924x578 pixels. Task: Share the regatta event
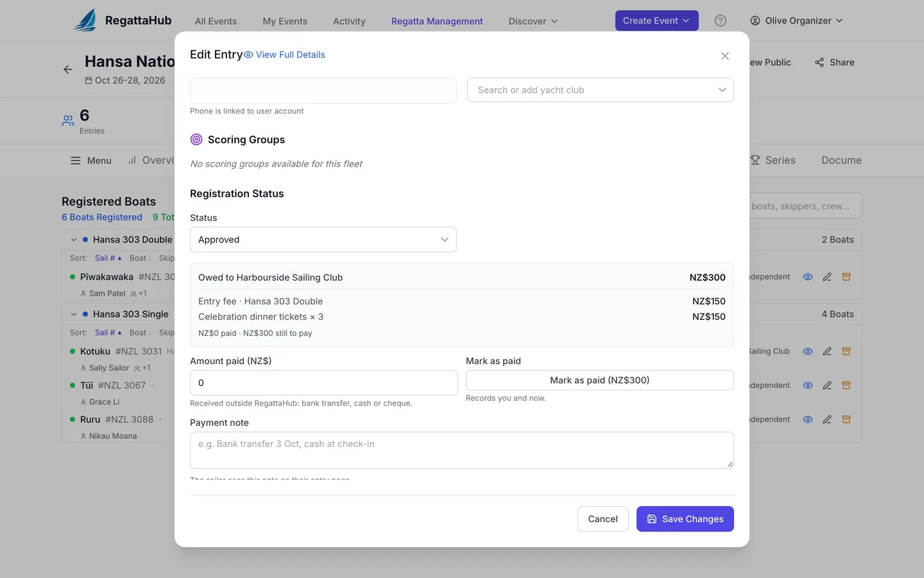point(834,62)
